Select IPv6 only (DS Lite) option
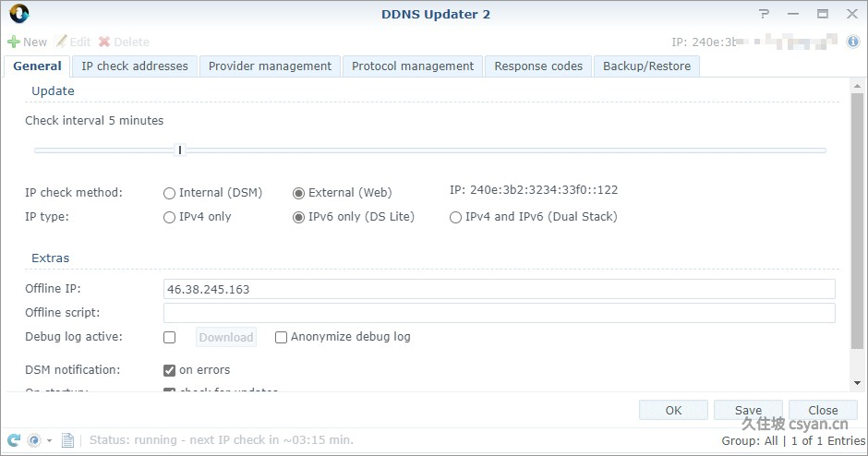The width and height of the screenshot is (868, 456). coord(298,218)
